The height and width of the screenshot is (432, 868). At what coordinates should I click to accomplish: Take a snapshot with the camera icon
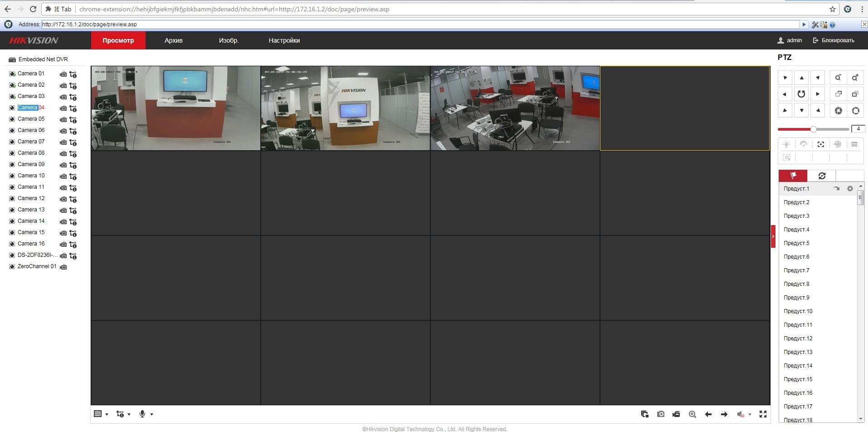(661, 414)
